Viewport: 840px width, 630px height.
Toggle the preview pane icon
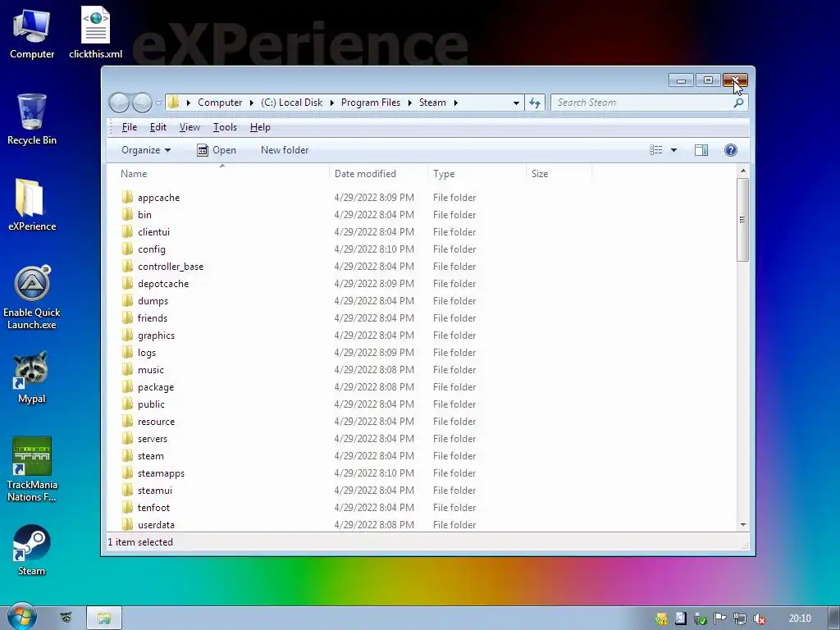point(701,150)
